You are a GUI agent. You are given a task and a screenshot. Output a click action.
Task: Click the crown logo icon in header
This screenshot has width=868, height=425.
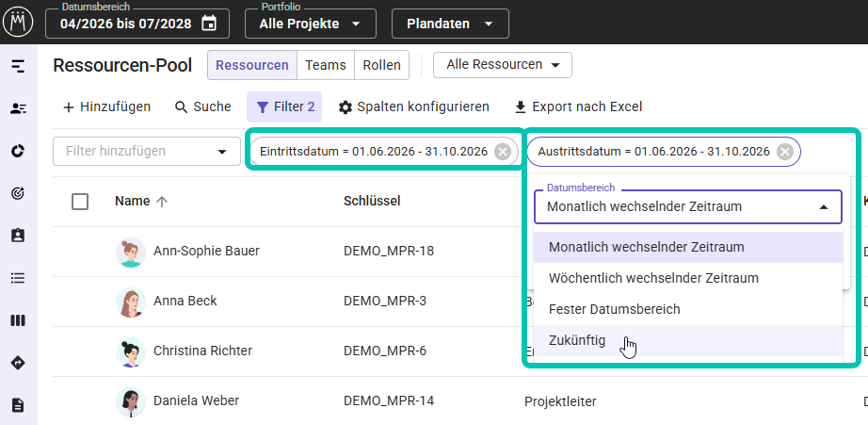pos(18,23)
